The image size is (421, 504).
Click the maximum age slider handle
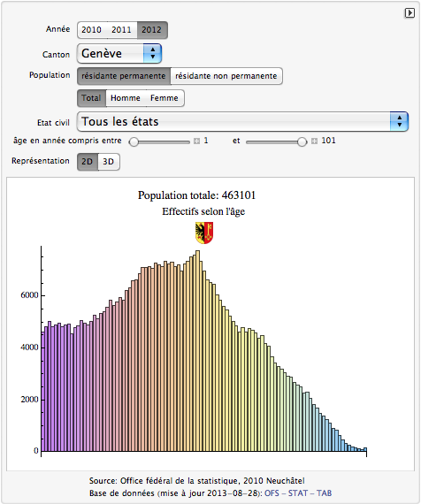[302, 141]
